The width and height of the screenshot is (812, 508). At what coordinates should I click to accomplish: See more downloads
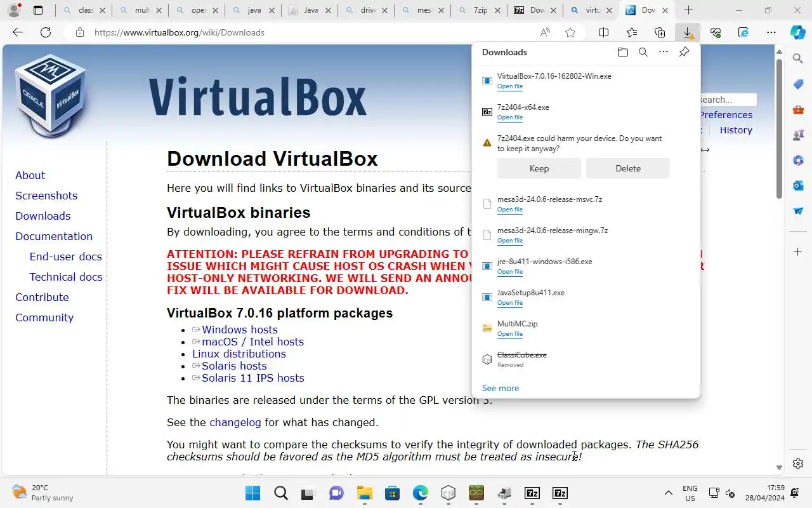point(501,388)
